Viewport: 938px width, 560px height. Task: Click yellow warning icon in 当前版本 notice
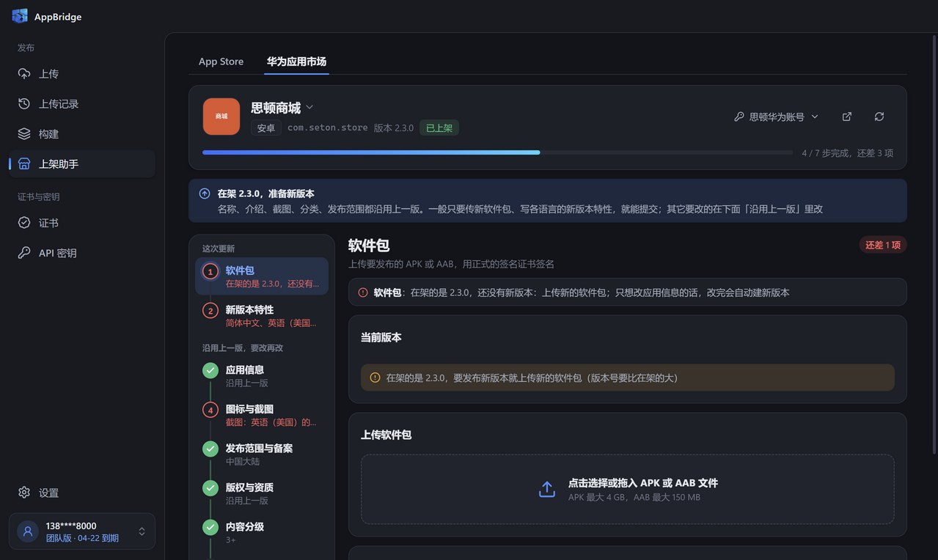tap(375, 377)
